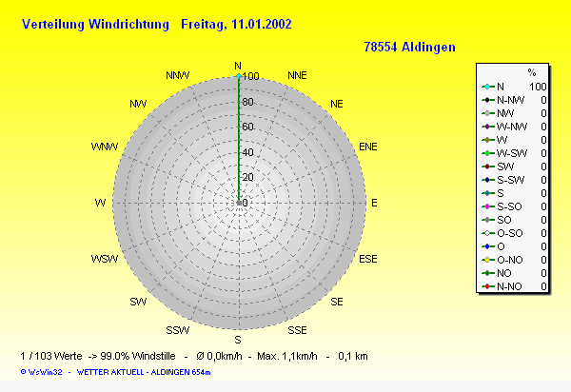Viewport: 571px width, 392px height.
Task: Select the O-NO legend marker icon
Action: pos(487,260)
